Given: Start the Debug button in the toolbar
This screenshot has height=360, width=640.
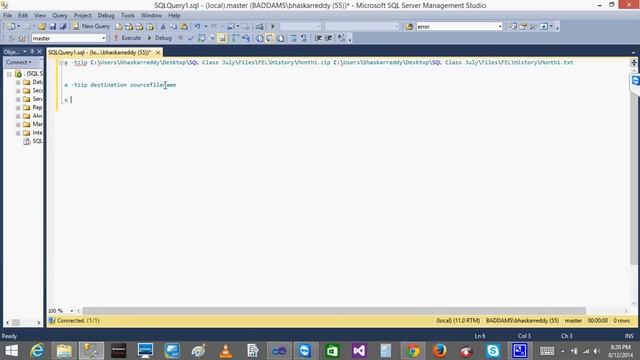Looking at the screenshot, I should [160, 38].
